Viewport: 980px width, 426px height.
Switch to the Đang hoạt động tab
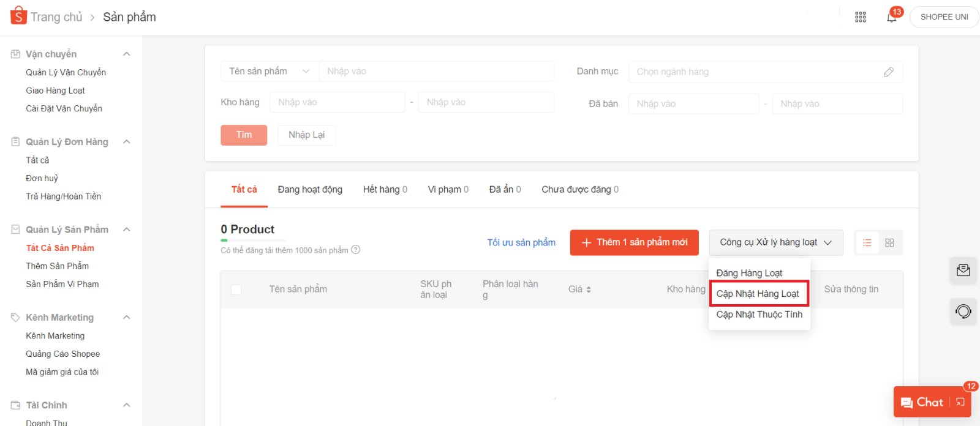click(x=310, y=190)
